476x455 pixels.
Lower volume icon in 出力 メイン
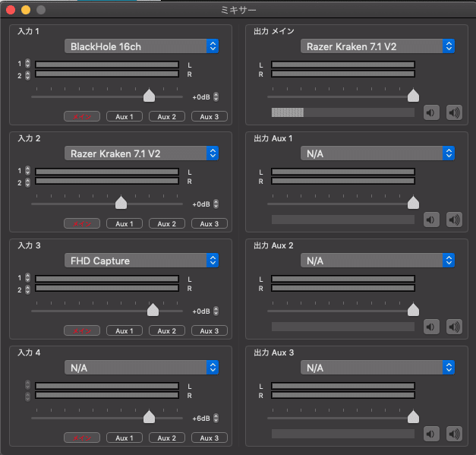tap(431, 112)
